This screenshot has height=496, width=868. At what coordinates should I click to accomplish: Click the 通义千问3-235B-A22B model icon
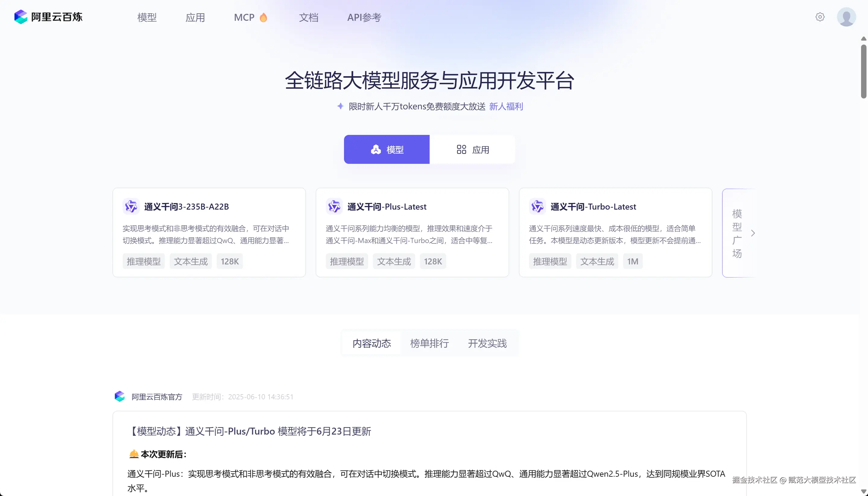131,206
